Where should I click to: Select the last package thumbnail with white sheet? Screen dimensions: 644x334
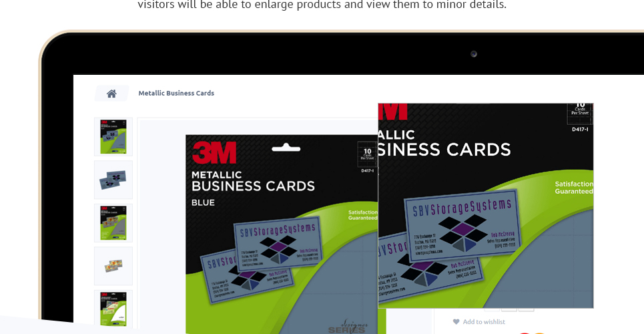(x=113, y=309)
